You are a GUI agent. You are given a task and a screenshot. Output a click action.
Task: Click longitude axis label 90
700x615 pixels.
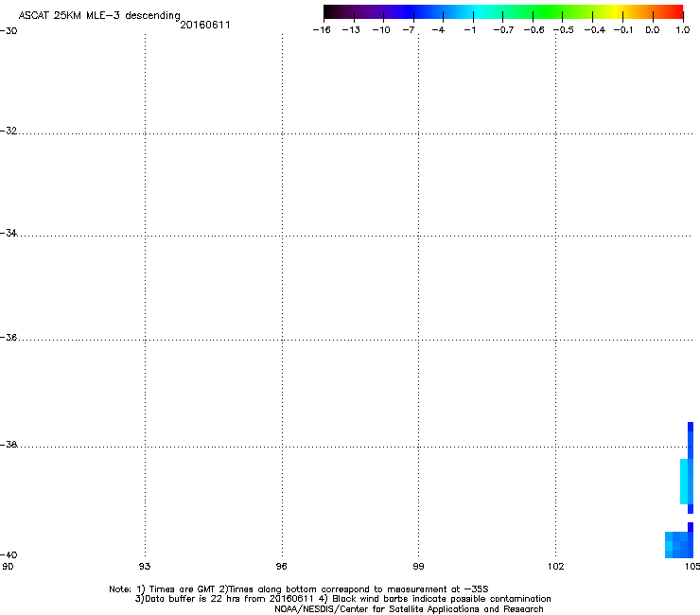click(8, 567)
